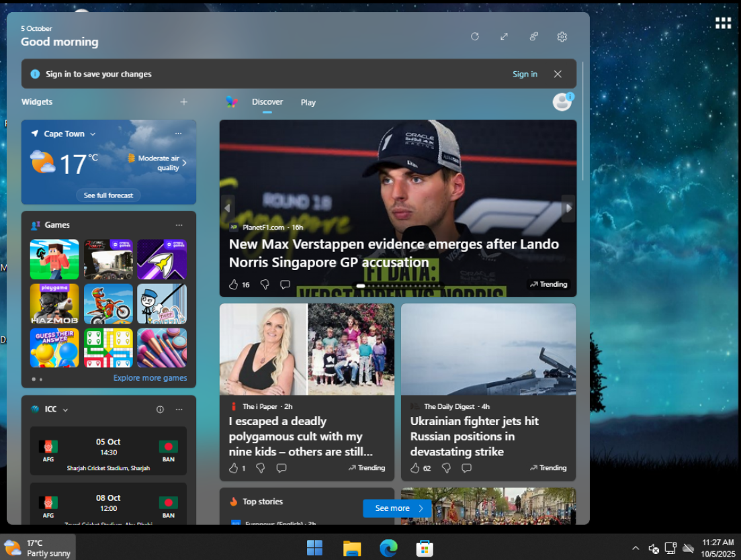Screen dimensions: 741x560
Task: Click See full forecast button
Action: coord(108,195)
